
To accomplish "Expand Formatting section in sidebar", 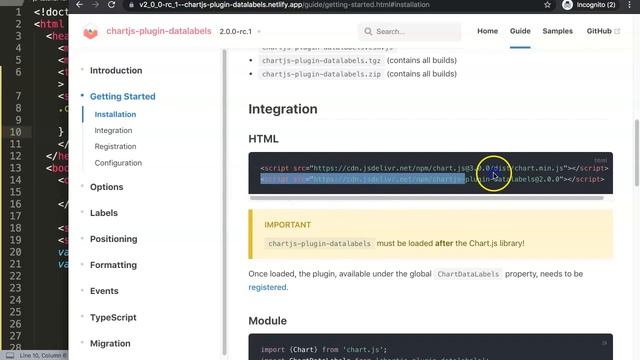I will click(x=113, y=265).
